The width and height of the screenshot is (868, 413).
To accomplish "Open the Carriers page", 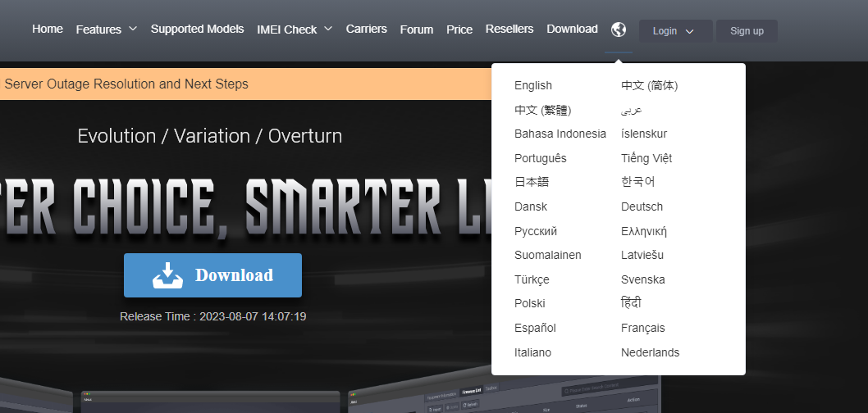I will [366, 29].
